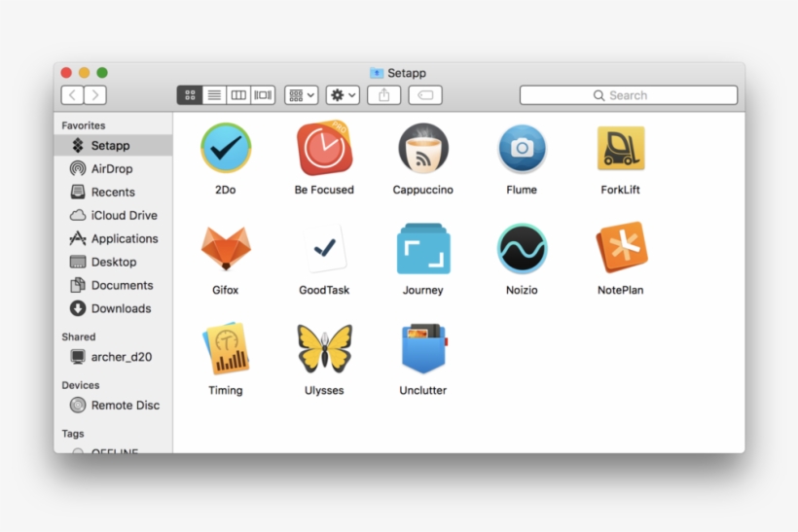Click the AirDrop sidebar icon
The height and width of the screenshot is (532, 798).
tap(77, 168)
